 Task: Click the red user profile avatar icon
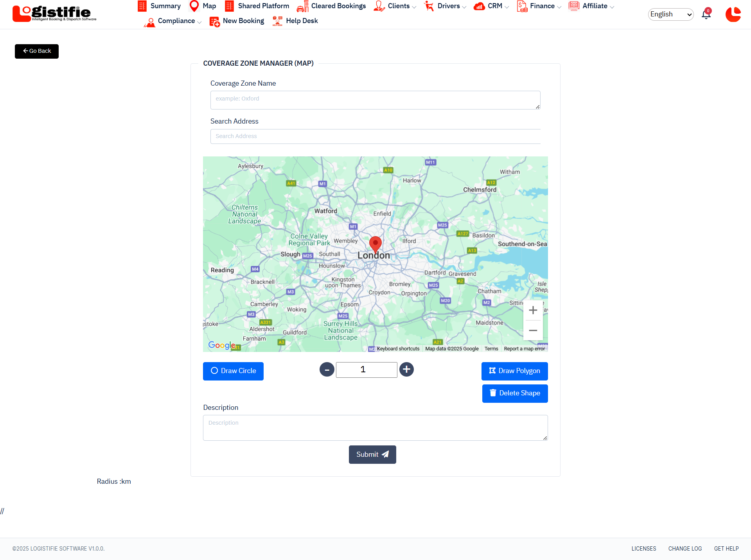[733, 14]
